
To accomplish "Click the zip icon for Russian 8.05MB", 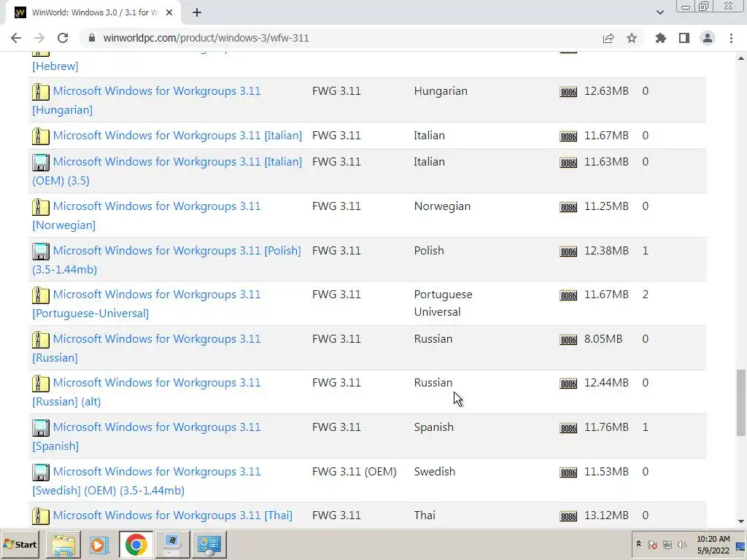I will tap(41, 340).
